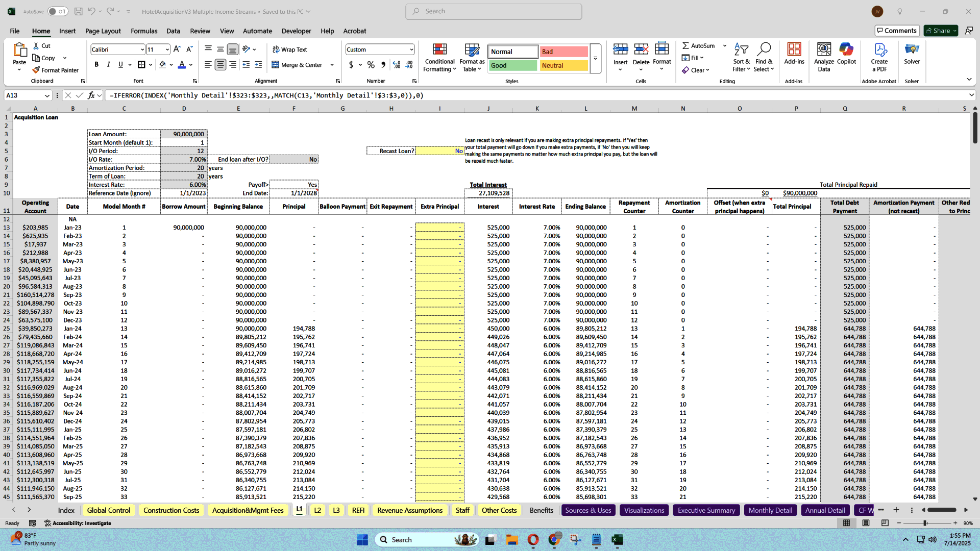The image size is (980, 551).
Task: Click Accessibility: Investigate status
Action: click(x=78, y=523)
